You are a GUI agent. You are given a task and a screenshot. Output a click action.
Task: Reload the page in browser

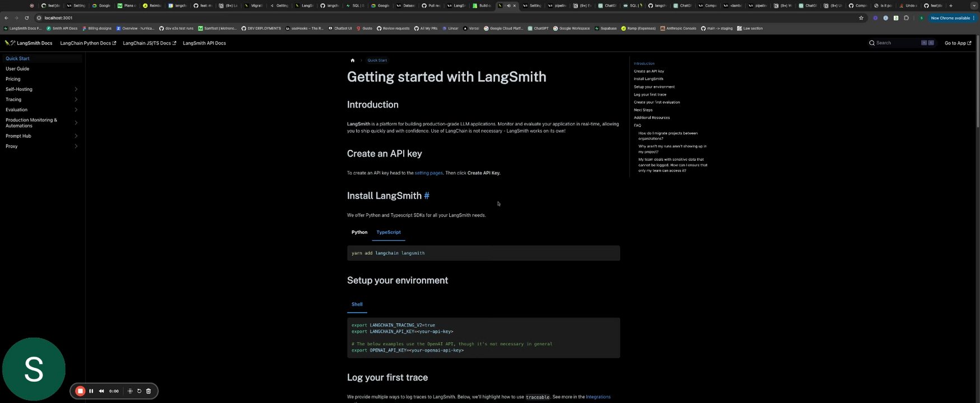pyautogui.click(x=26, y=18)
